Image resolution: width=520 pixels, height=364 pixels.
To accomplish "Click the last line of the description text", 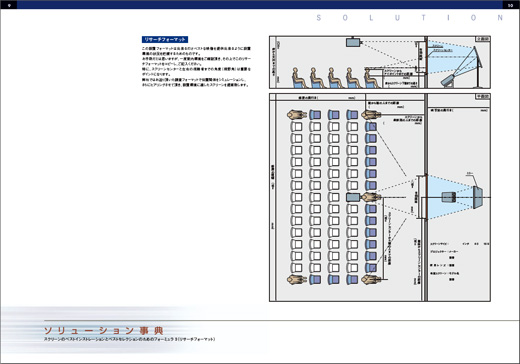I will pyautogui.click(x=195, y=85).
